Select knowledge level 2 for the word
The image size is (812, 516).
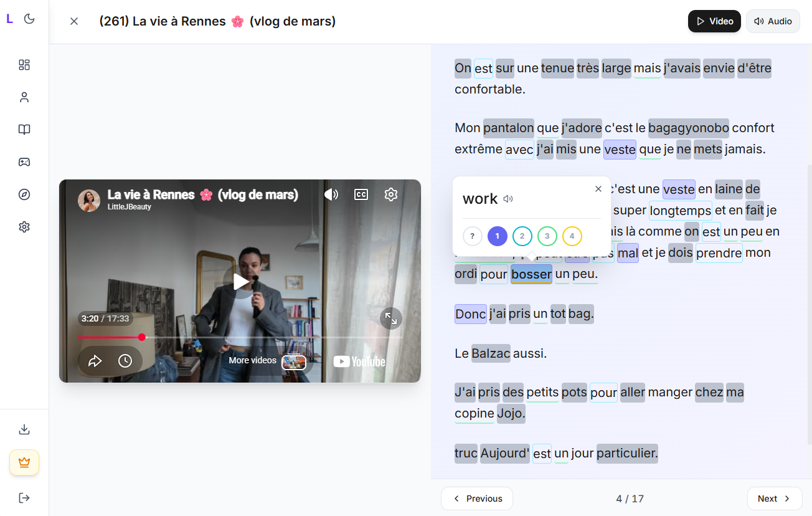(x=522, y=236)
